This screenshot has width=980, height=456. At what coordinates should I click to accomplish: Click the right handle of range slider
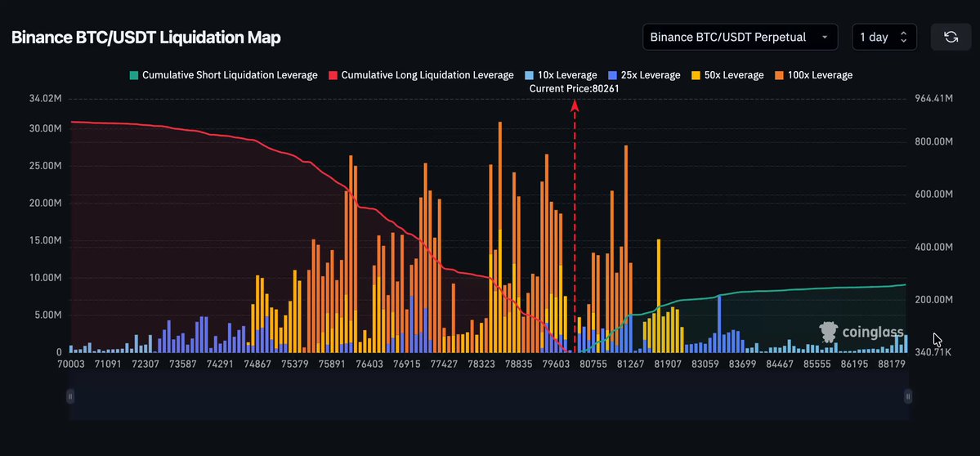point(908,396)
